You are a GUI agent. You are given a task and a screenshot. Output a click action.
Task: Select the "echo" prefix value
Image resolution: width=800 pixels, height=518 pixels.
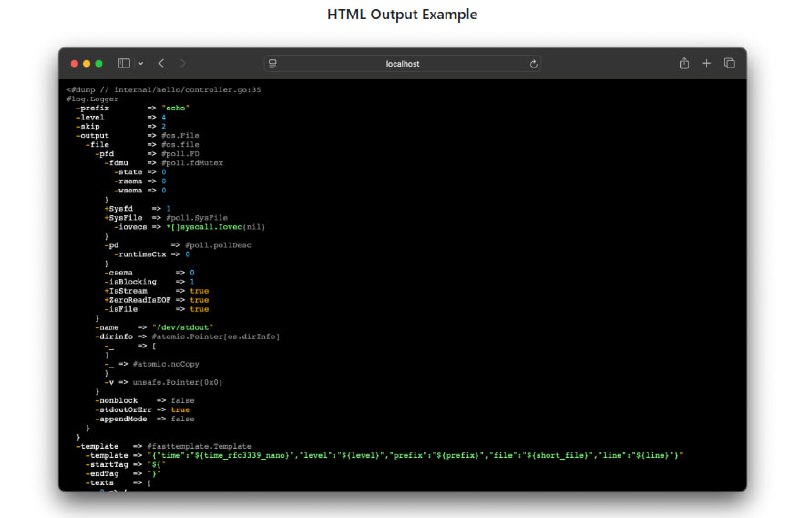click(176, 107)
